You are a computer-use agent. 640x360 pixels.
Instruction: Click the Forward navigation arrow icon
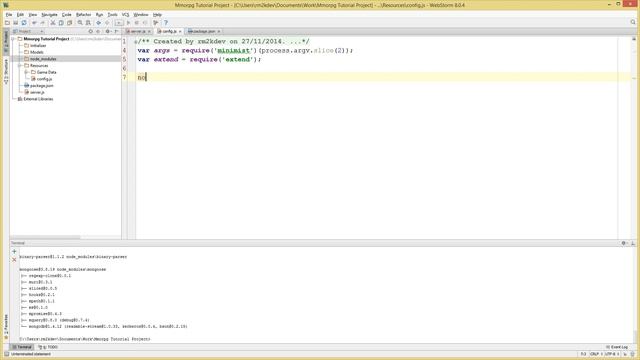pos(107,23)
